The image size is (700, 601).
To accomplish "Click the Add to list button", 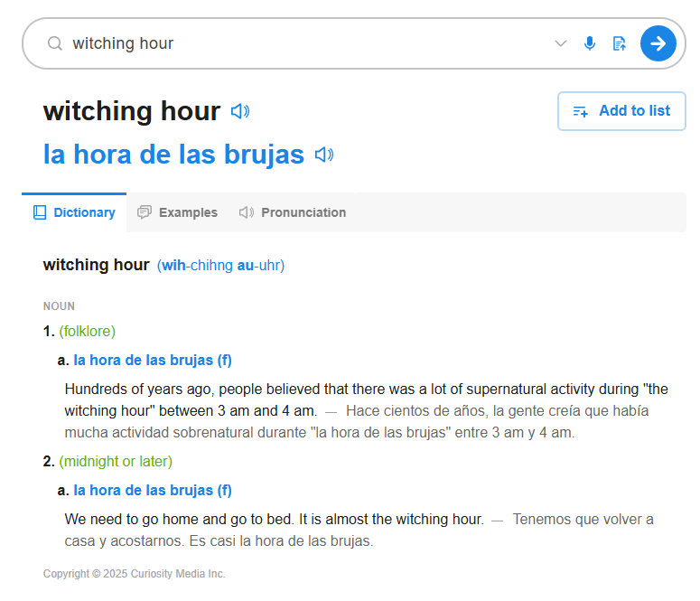I will pos(621,111).
